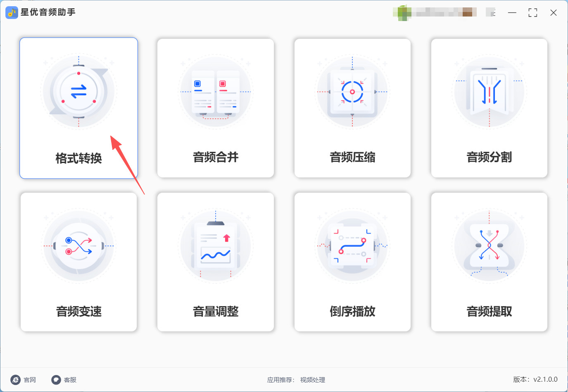568x392 pixels.
Task: Contact 客服 customer service
Action: pyautogui.click(x=64, y=380)
